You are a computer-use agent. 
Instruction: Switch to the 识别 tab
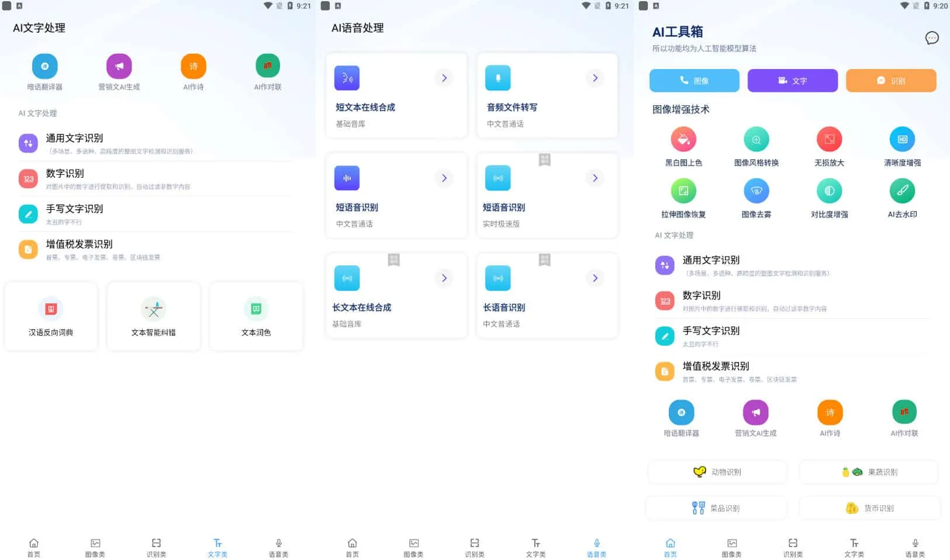pyautogui.click(x=891, y=80)
